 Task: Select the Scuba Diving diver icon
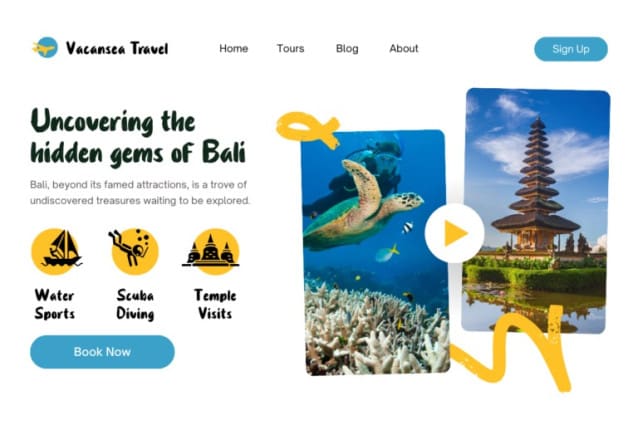pos(134,251)
